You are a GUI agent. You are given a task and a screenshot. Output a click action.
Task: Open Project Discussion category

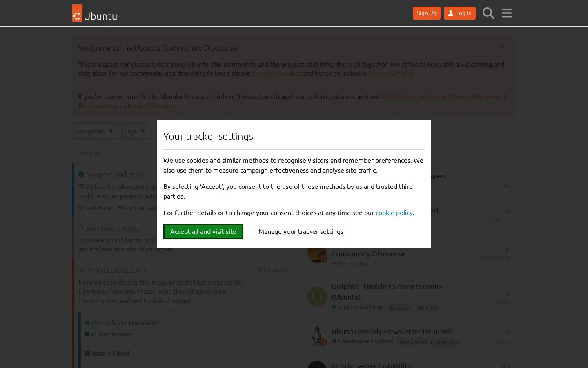coord(116,270)
